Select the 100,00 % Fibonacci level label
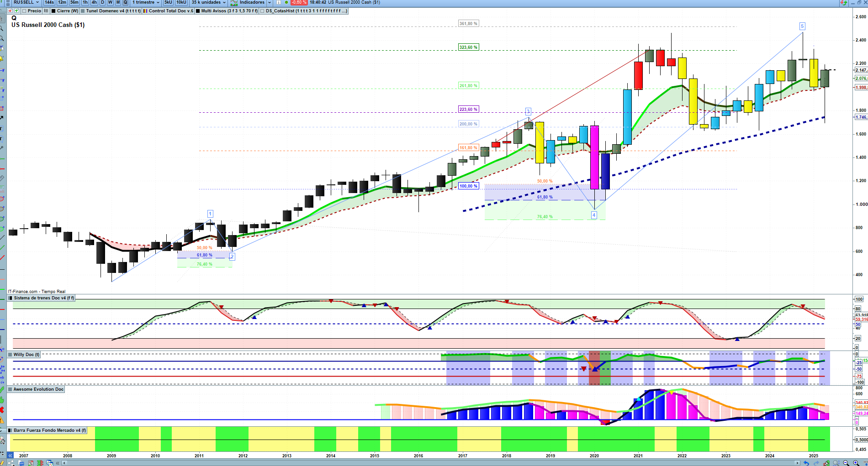 (469, 186)
